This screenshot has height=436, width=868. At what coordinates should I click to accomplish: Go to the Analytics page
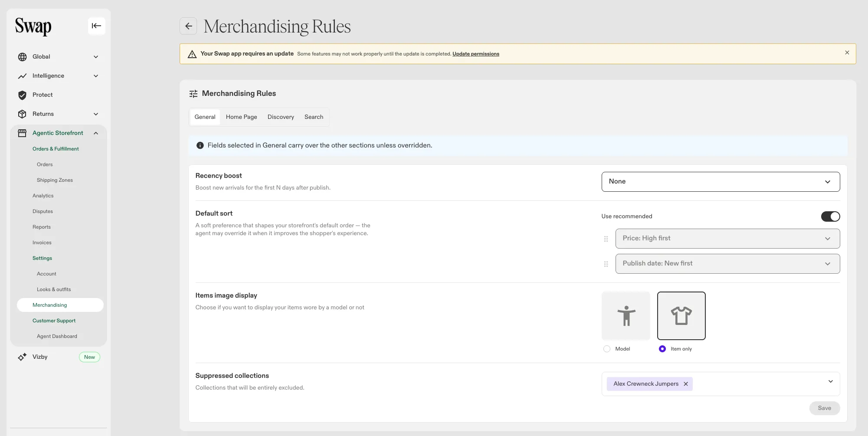tap(43, 196)
